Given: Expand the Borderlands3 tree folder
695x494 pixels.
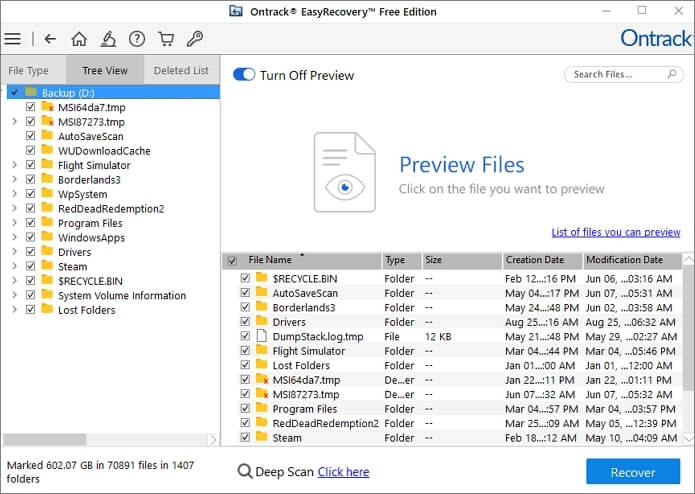Looking at the screenshot, I should click(14, 180).
